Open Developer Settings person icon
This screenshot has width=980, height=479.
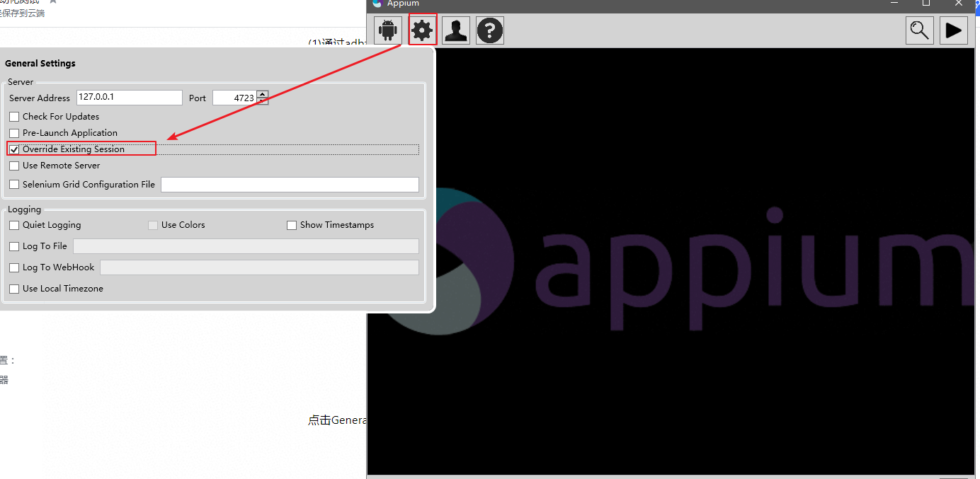point(456,30)
